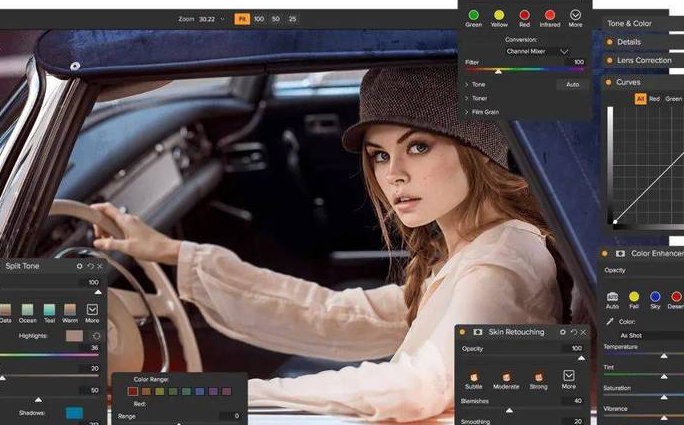684x425 pixels.
Task: Select the purple Color Range swatch
Action: pyautogui.click(x=213, y=391)
